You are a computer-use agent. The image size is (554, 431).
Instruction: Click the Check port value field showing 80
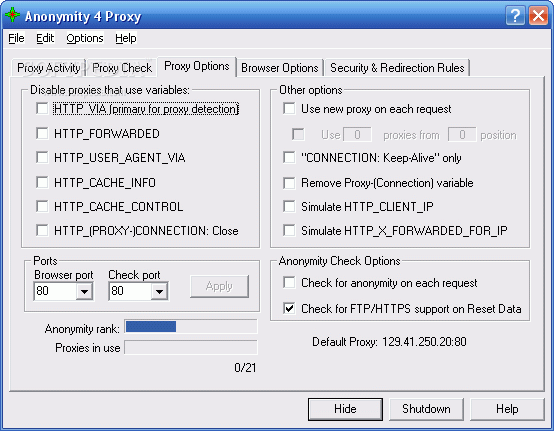130,291
